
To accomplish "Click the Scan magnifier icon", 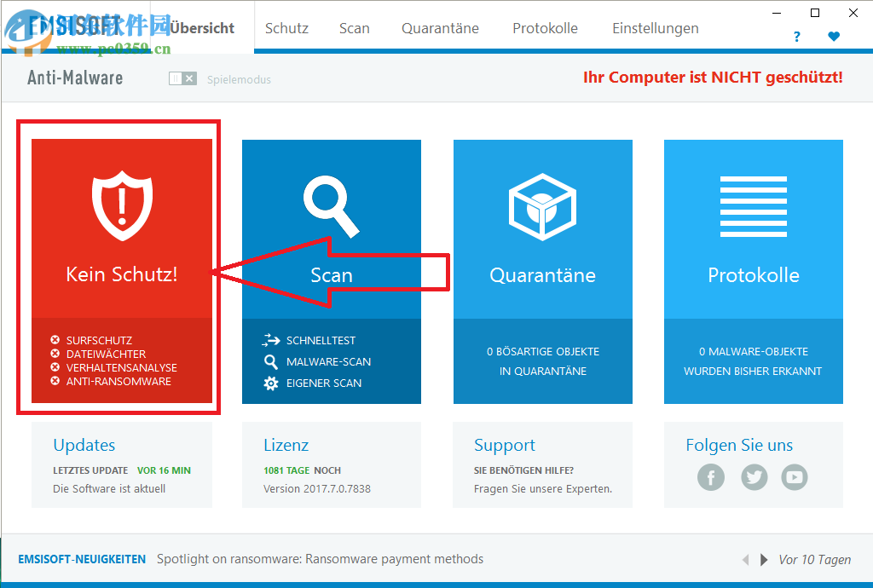I will point(332,204).
